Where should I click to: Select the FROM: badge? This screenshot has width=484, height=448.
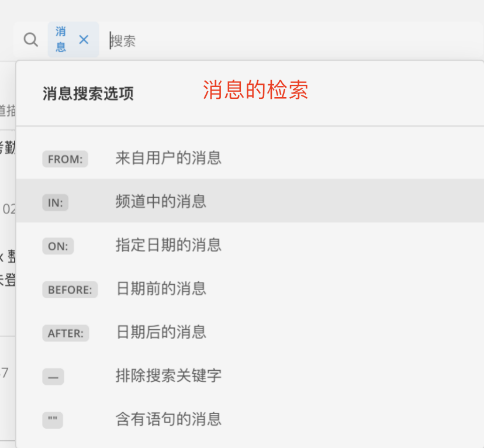[x=65, y=159]
